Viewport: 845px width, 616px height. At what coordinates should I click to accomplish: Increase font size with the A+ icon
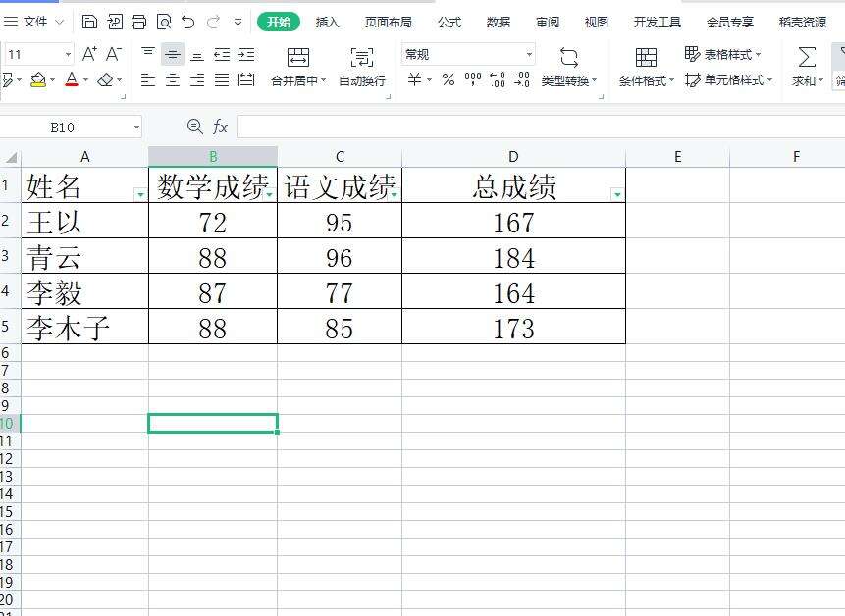coord(90,53)
